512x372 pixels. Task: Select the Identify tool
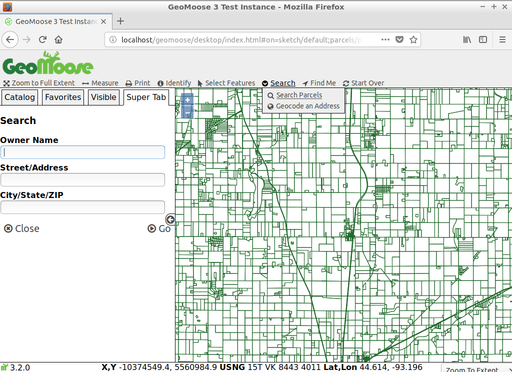pos(174,83)
